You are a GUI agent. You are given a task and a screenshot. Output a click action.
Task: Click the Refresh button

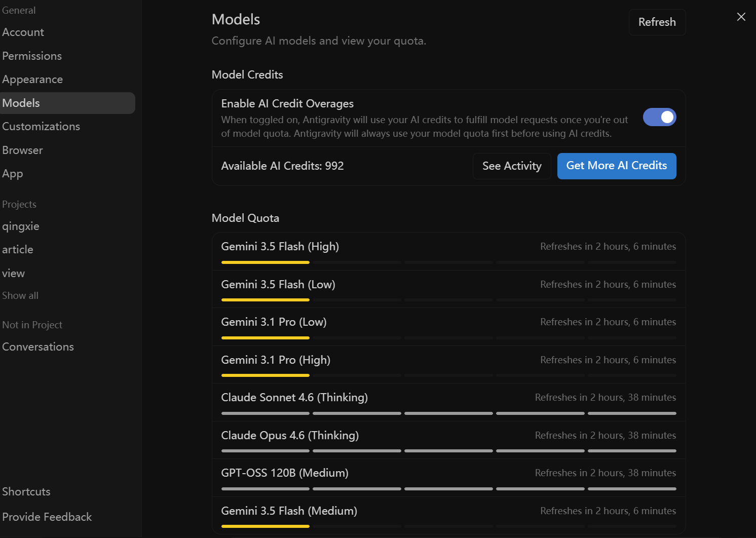pyautogui.click(x=657, y=22)
